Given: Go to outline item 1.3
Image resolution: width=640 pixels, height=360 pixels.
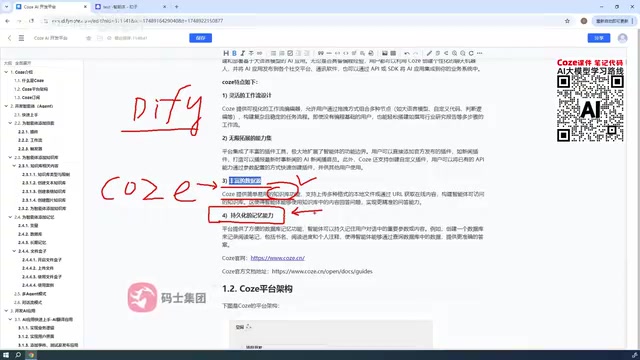Looking at the screenshot, I should tap(27, 98).
